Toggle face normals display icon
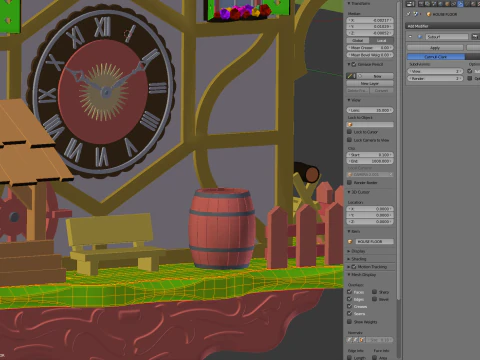The height and width of the screenshot is (360, 480). [x=362, y=340]
